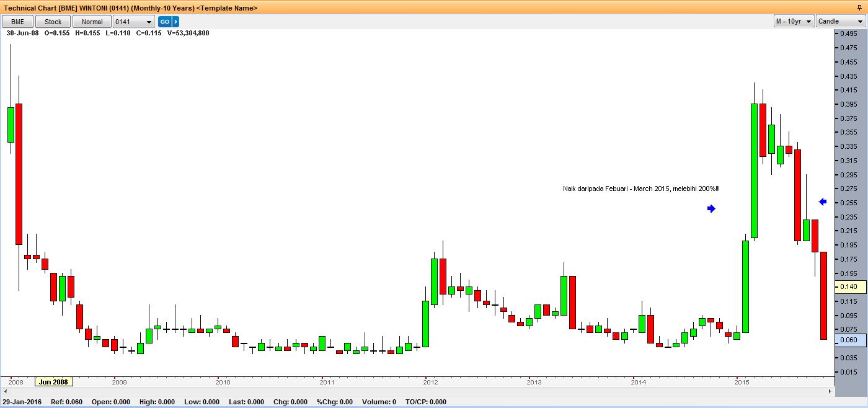868x408 pixels.
Task: Click the BME exchange button
Action: 17,22
